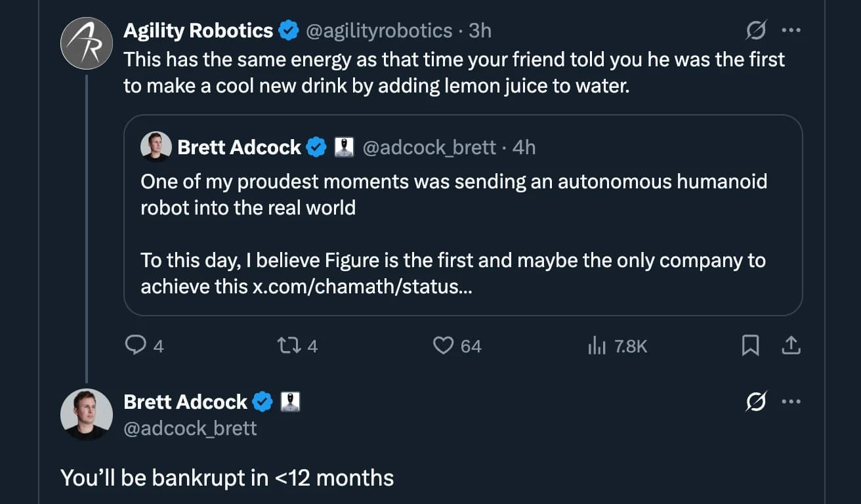This screenshot has height=504, width=861.
Task: Toggle the like on the post showing 64 likes
Action: (445, 346)
